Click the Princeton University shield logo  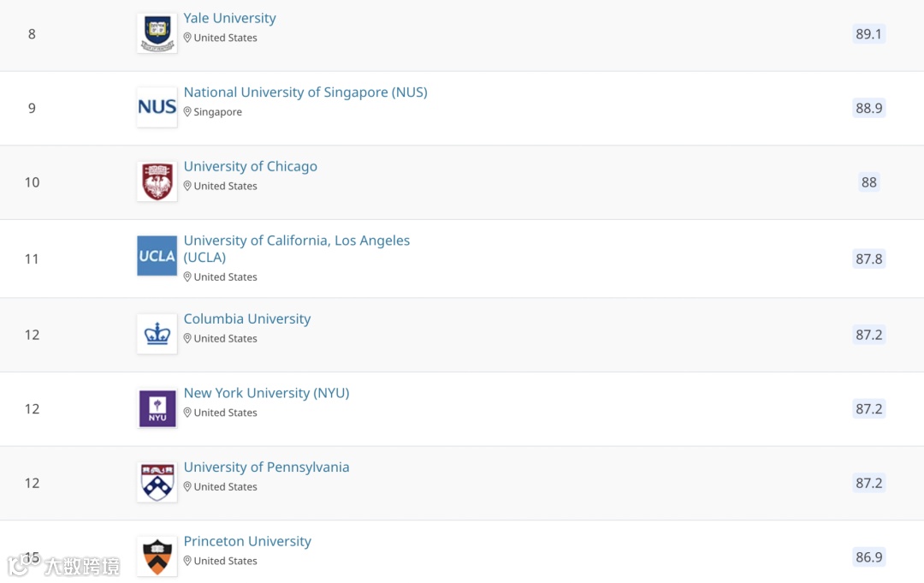click(x=157, y=556)
